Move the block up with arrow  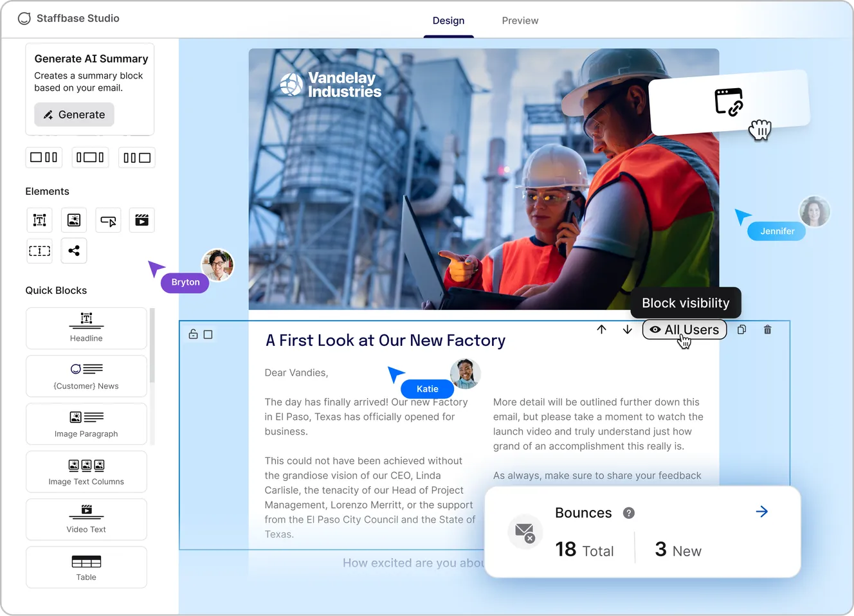point(601,329)
